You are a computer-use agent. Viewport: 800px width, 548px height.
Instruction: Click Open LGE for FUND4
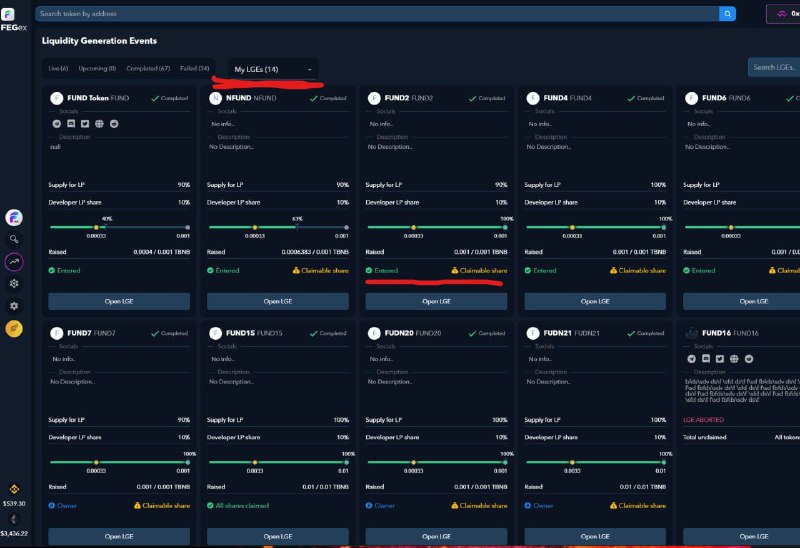[595, 302]
